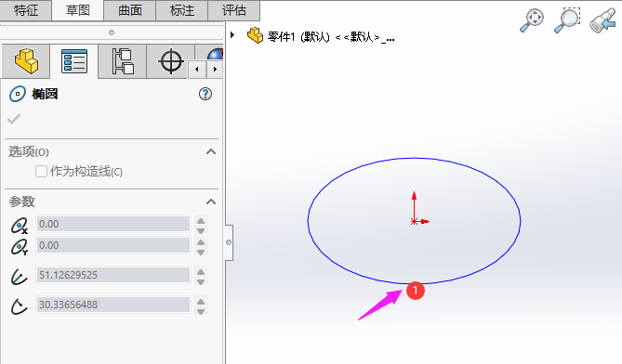Expand the 零件1 flyout tree
Screen dimensions: 622x364
[232, 35]
